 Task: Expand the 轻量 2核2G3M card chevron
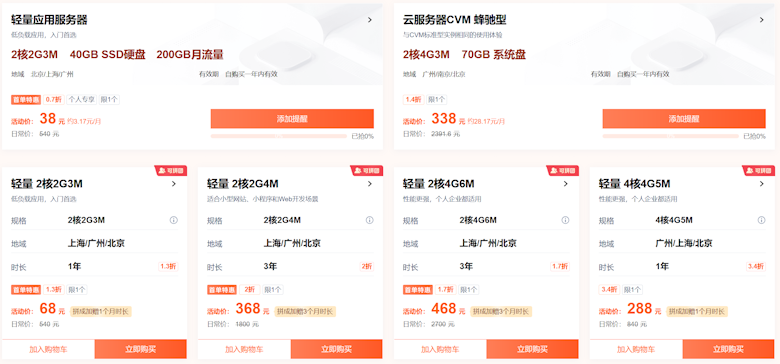pyautogui.click(x=174, y=184)
